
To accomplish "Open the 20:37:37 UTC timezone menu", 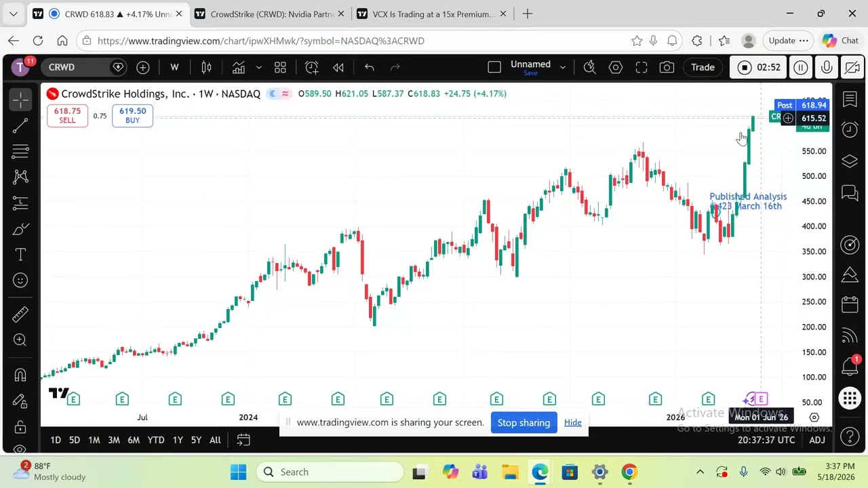I will 766,441.
